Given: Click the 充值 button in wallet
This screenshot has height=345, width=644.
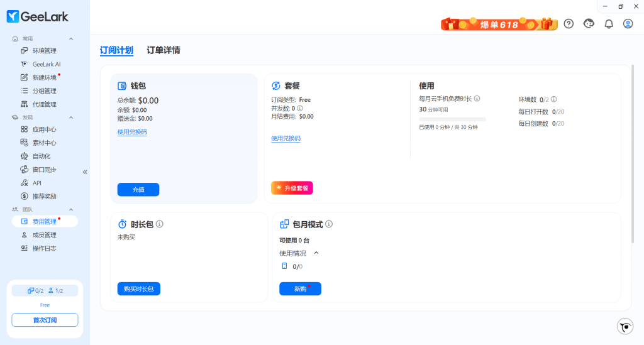Looking at the screenshot, I should coord(138,189).
